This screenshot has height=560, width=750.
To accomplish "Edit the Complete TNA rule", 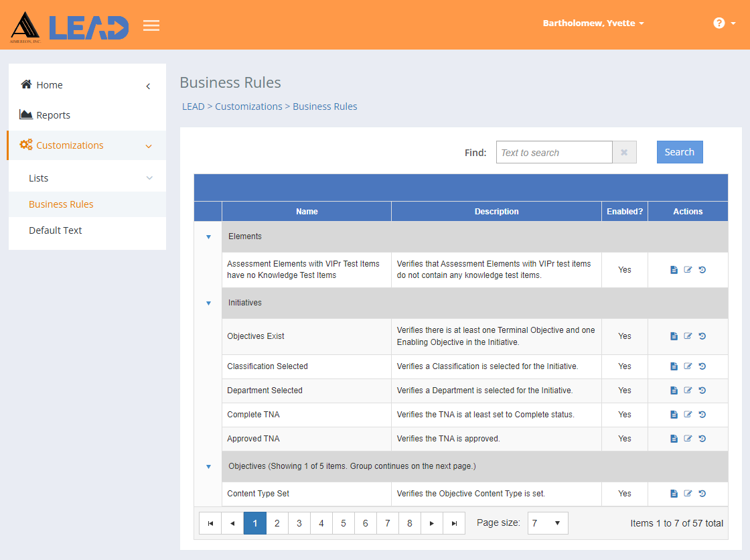I will click(688, 415).
